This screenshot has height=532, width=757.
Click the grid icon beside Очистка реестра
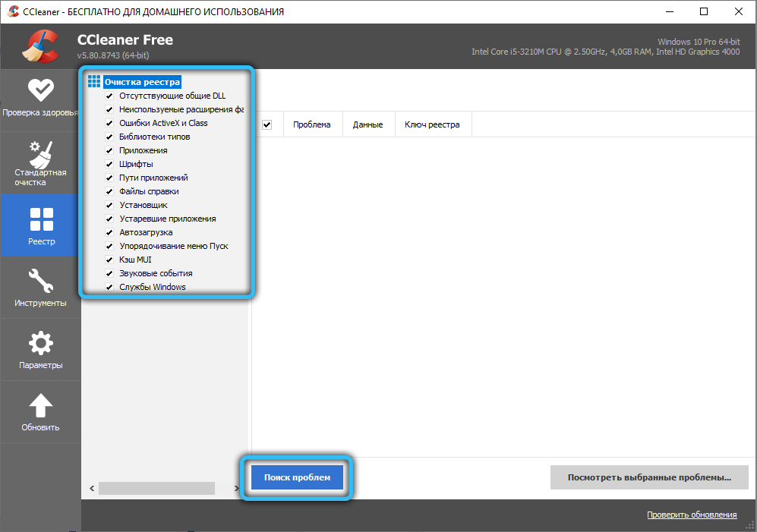pyautogui.click(x=94, y=82)
